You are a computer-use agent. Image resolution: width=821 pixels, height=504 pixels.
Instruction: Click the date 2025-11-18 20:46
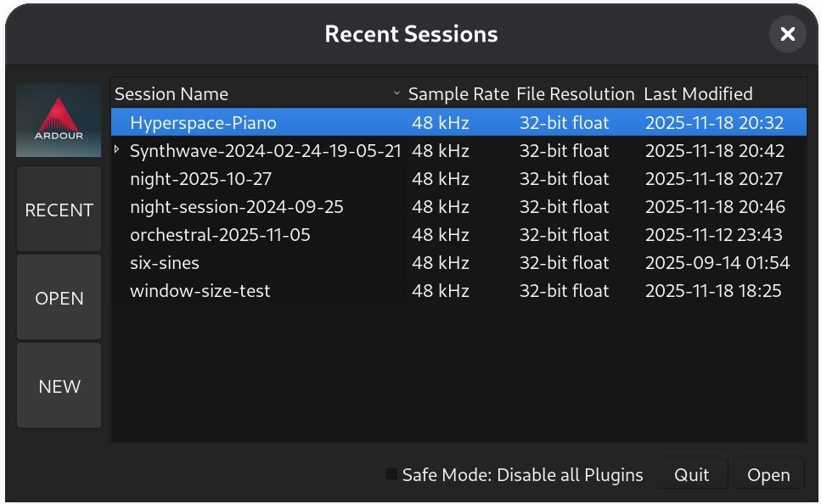coord(715,207)
